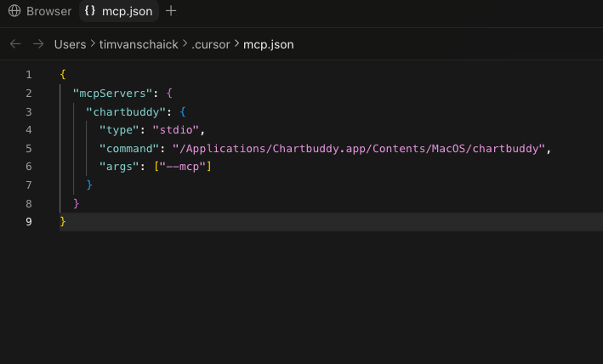Expand chevron after Users breadcrumb

[93, 44]
